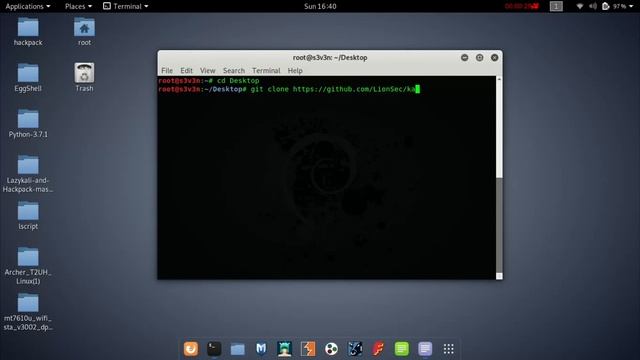Open the EggShell folder on desktop
This screenshot has height=360, width=640.
pyautogui.click(x=28, y=78)
